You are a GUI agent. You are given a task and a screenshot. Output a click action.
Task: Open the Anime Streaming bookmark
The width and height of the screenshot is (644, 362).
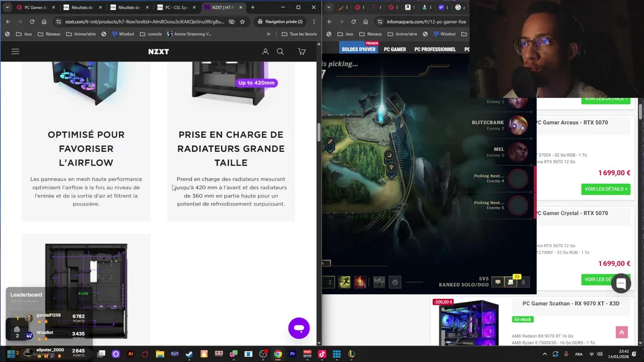189,34
